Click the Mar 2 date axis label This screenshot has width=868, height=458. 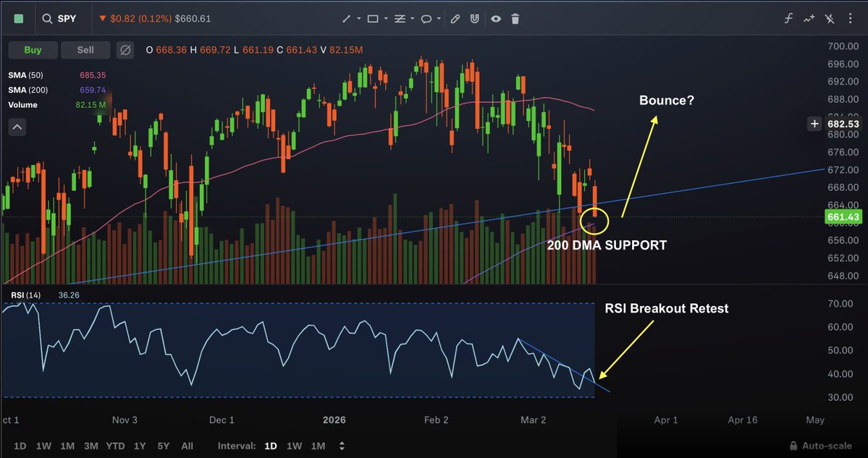coord(533,420)
